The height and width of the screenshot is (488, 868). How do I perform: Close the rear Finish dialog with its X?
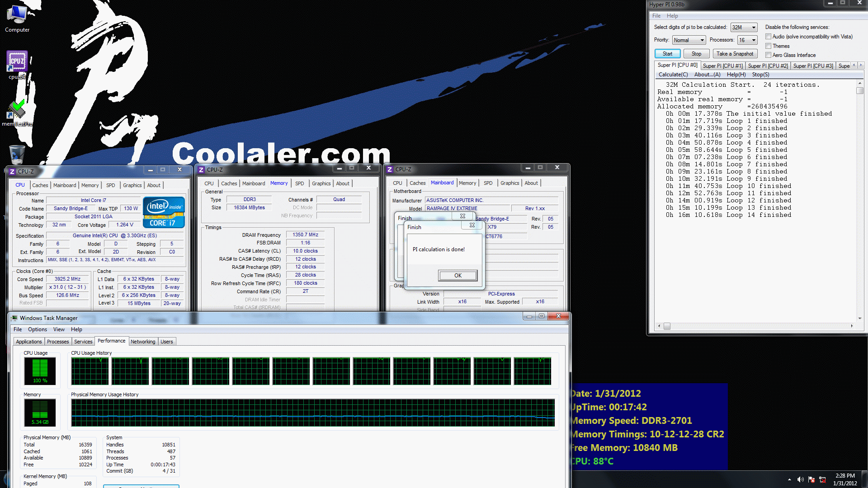[462, 216]
